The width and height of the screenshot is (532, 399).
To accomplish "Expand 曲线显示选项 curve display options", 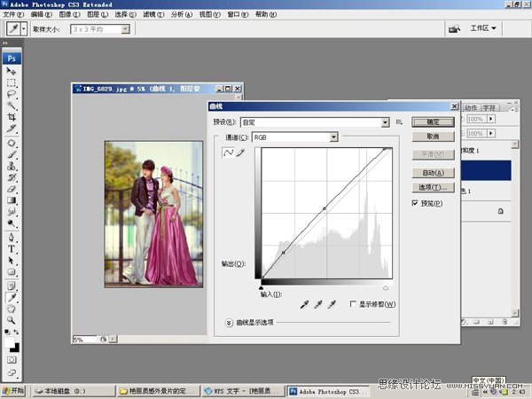I will pyautogui.click(x=230, y=323).
